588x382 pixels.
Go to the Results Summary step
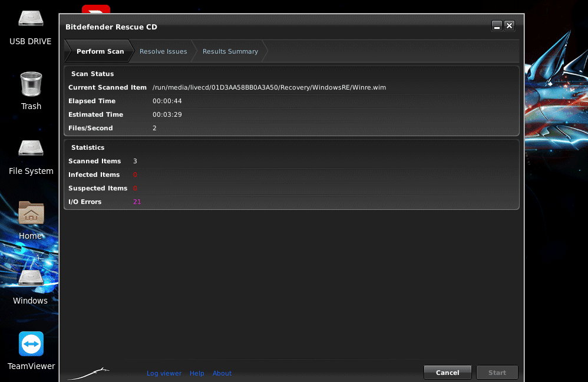coord(230,51)
